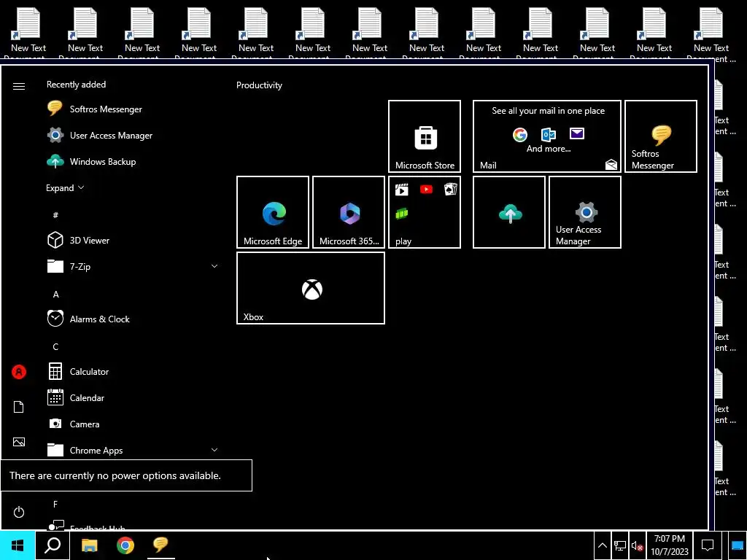Click the no power options message
The width and height of the screenshot is (747, 560).
coord(126,475)
